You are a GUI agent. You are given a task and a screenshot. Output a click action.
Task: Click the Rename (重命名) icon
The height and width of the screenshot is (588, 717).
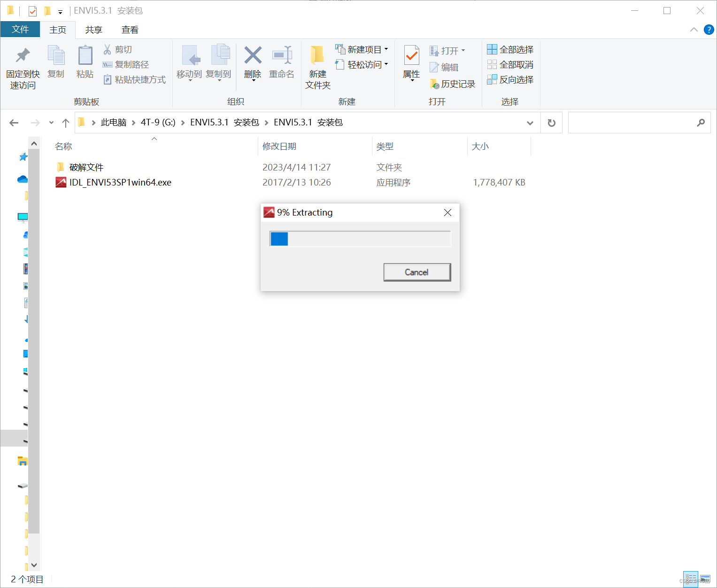pos(282,55)
